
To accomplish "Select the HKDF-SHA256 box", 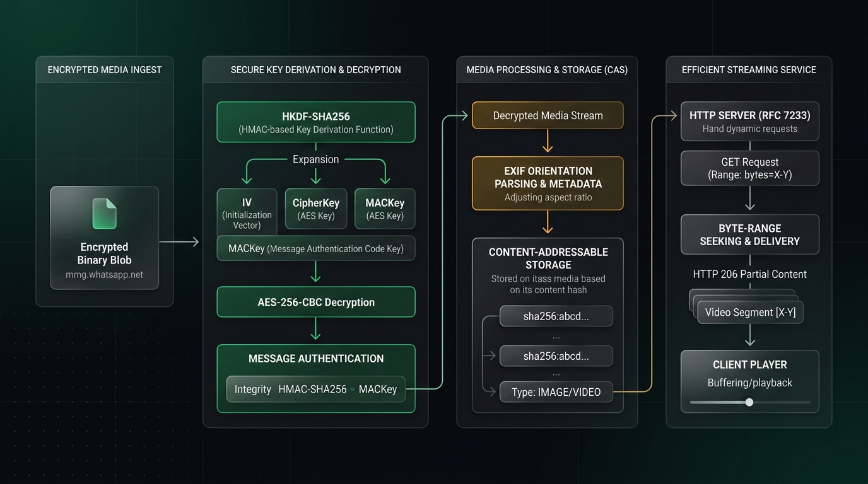I will point(316,122).
